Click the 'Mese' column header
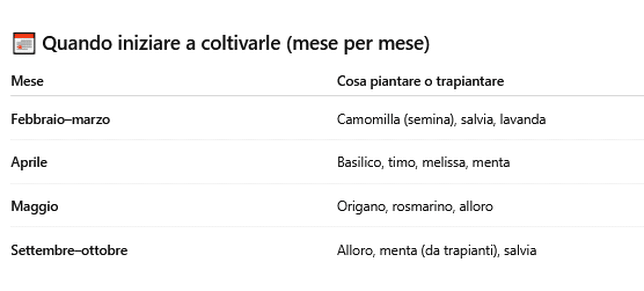This screenshot has width=644, height=291. pos(27,81)
